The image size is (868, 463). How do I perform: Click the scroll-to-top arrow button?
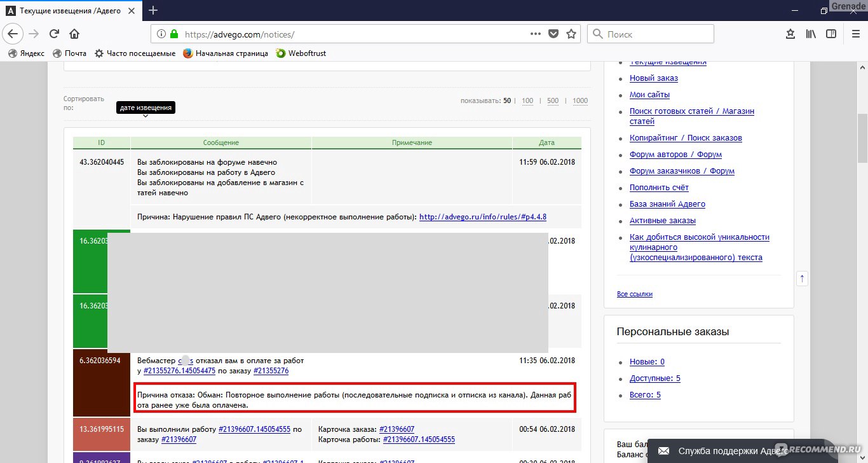click(802, 278)
